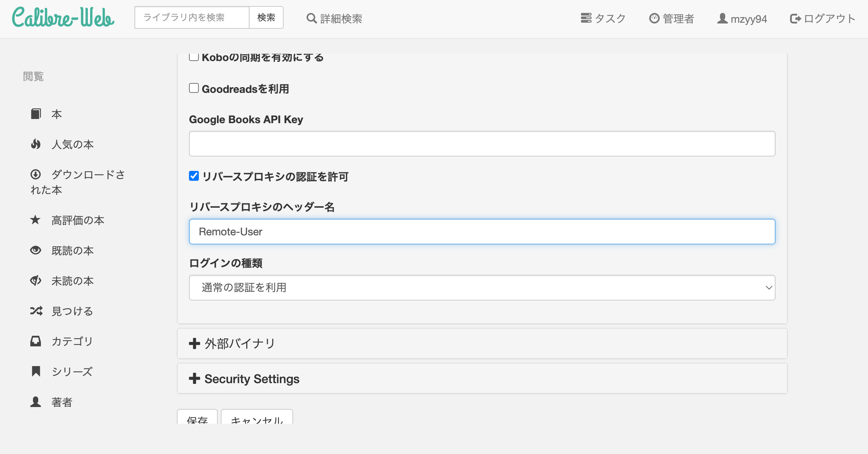
Task: Click the bookmark icon for シリーズ
Action: point(36,371)
